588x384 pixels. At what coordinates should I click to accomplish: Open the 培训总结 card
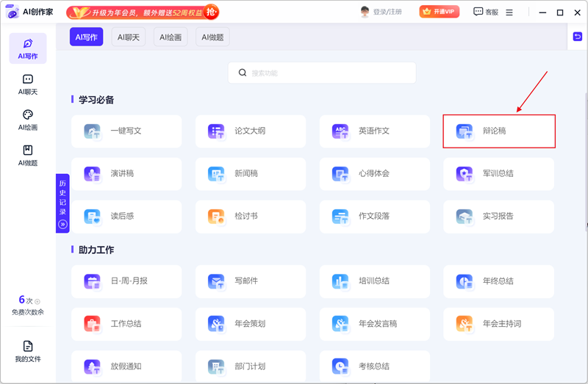tap(375, 281)
